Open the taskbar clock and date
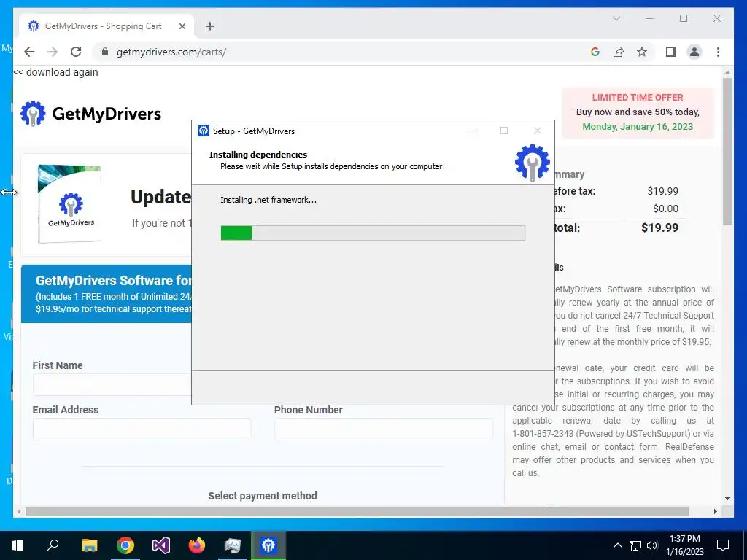The width and height of the screenshot is (747, 560). 685,545
